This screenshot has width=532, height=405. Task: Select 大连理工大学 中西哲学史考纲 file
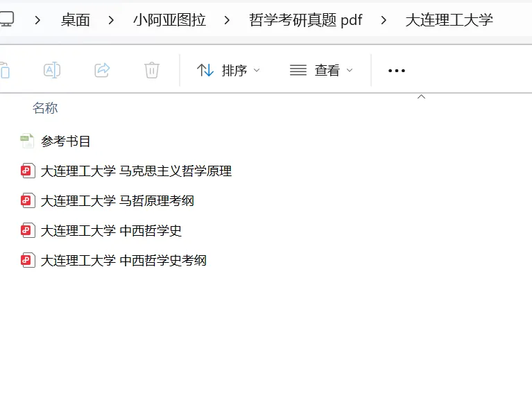123,261
